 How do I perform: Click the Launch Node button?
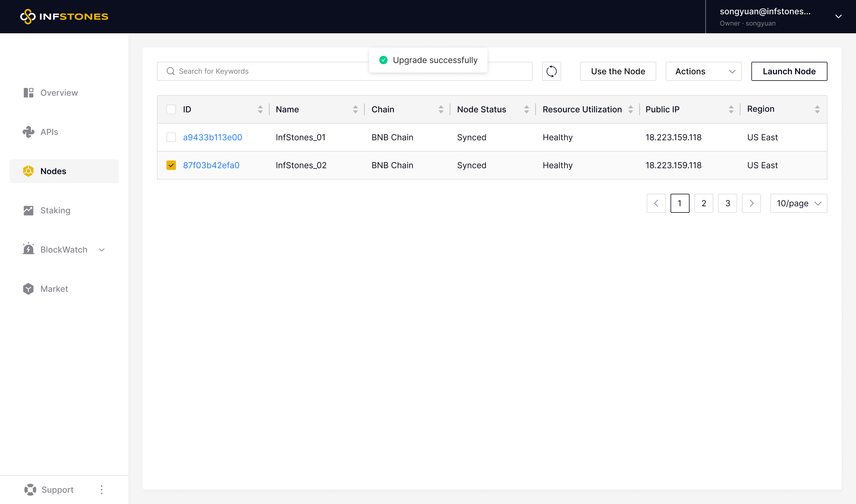coord(789,71)
